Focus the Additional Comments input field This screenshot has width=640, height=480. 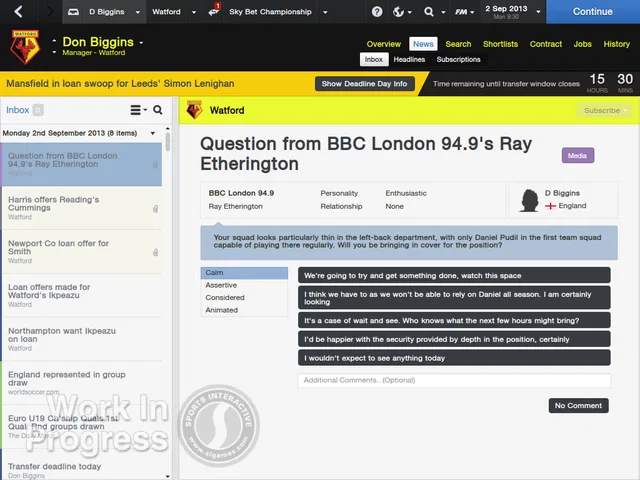454,380
